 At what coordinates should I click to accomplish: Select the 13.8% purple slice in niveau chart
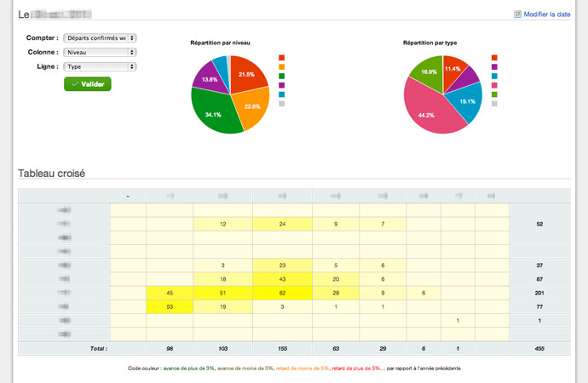pos(207,78)
